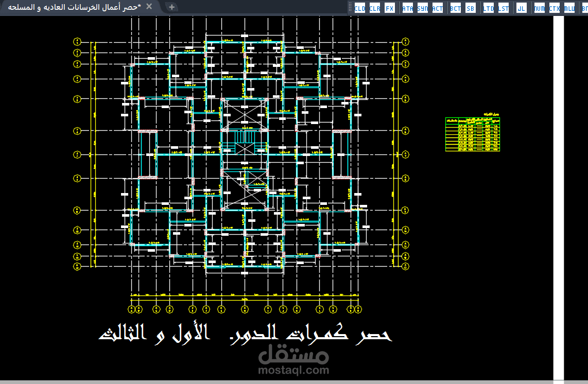Click the SYN toolbar icon
This screenshot has width=588, height=384.
pyautogui.click(x=423, y=8)
